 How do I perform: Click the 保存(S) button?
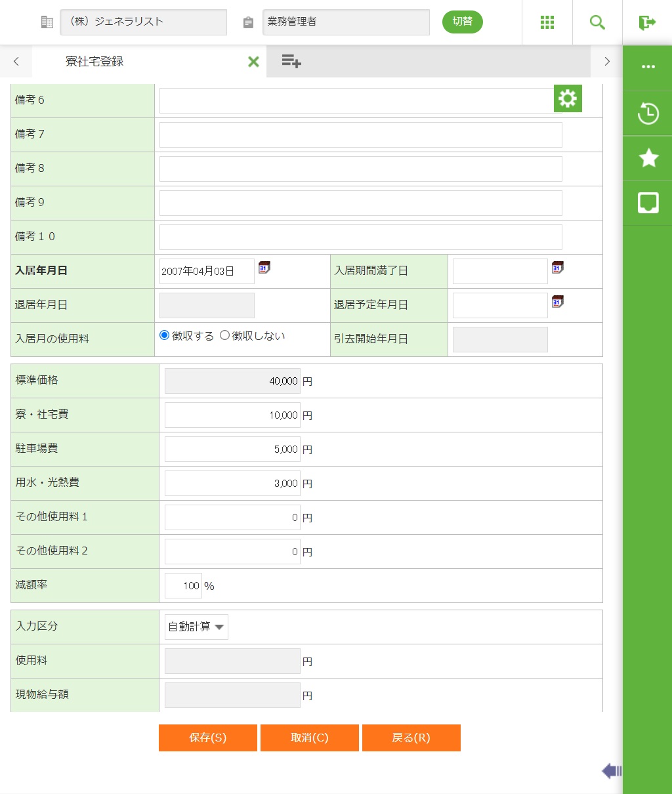(207, 738)
